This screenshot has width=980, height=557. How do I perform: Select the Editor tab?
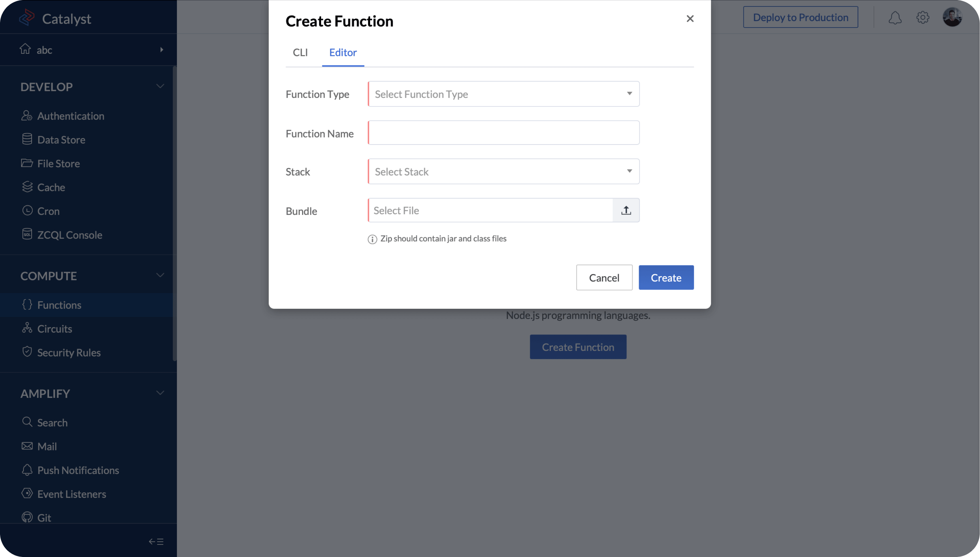343,53
